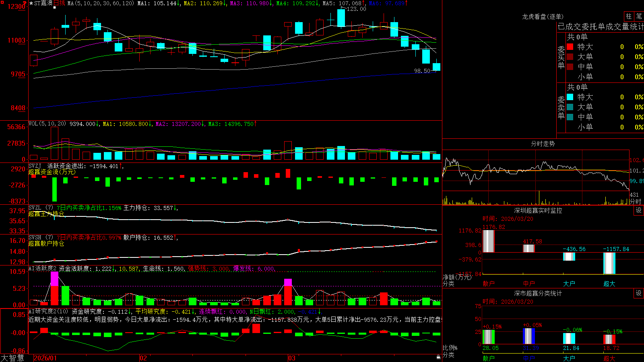Click the SVZJ indicator name

(35, 166)
